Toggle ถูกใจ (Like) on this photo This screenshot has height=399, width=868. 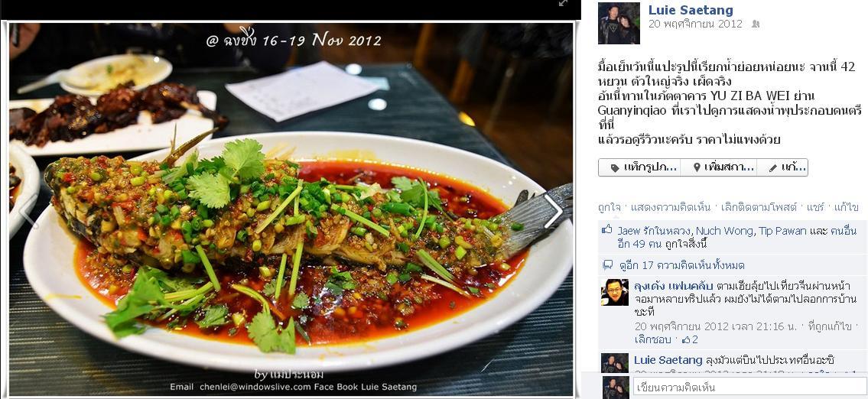(x=610, y=207)
